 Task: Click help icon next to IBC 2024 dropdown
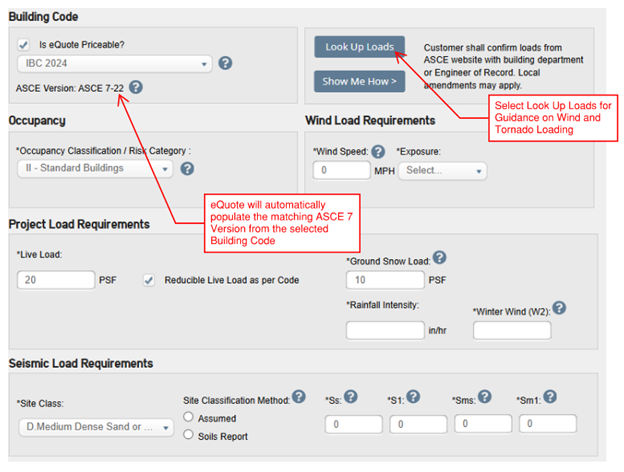(x=225, y=63)
